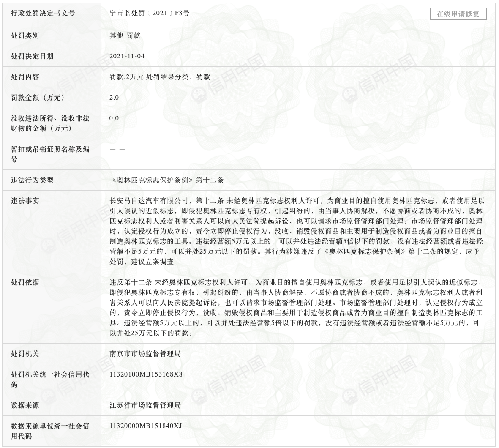This screenshot has width=499, height=448.
Task: Select the 处罚内容 label
Action: point(25,77)
